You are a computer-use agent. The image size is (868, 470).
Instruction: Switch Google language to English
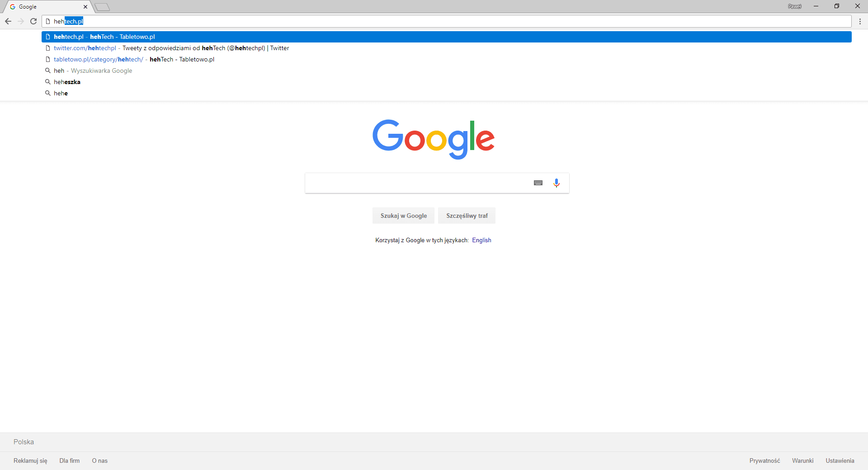pyautogui.click(x=481, y=240)
